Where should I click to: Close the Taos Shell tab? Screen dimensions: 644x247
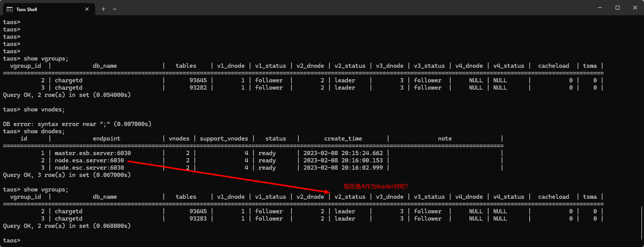87,9
